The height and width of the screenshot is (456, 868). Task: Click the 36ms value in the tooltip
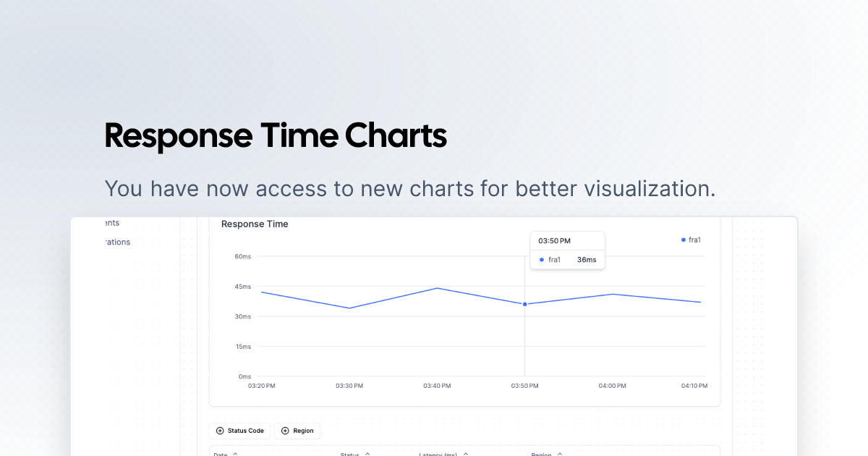pyautogui.click(x=587, y=260)
